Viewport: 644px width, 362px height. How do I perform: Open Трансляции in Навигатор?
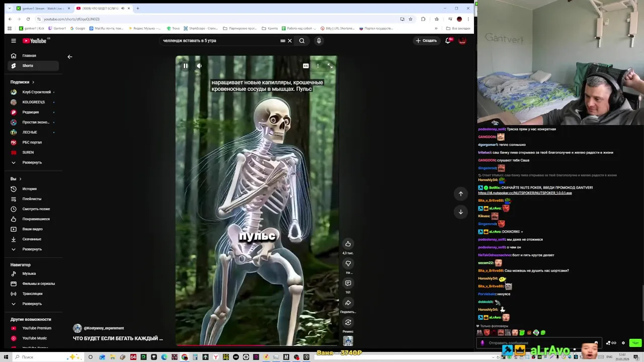[33, 294]
